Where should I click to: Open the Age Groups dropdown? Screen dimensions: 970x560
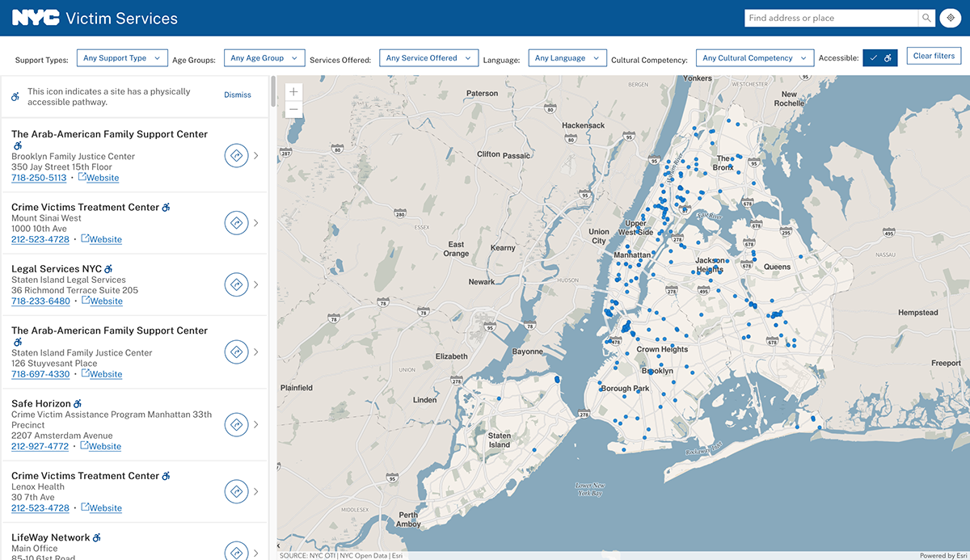[264, 58]
